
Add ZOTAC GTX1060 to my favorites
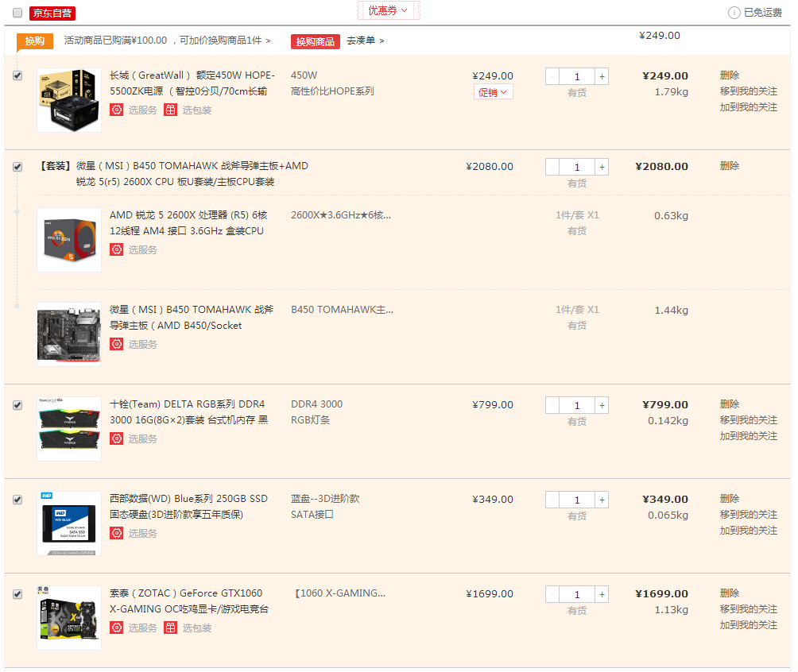[x=749, y=625]
